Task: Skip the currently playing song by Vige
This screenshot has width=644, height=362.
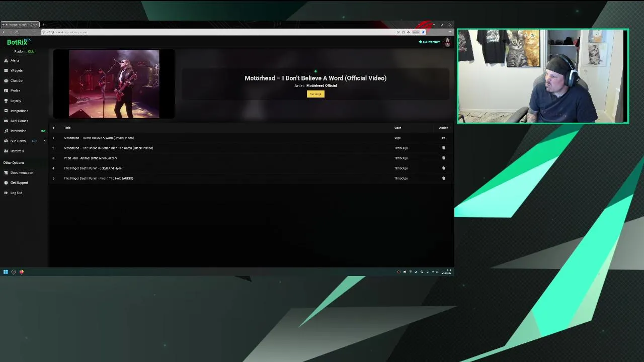Action: (443, 138)
